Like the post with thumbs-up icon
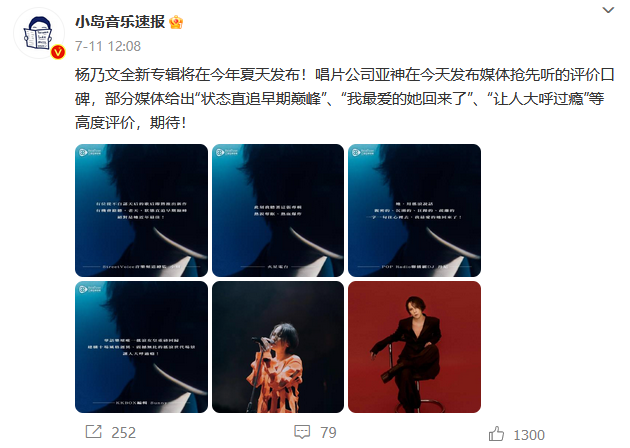The image size is (630, 448). click(x=496, y=434)
